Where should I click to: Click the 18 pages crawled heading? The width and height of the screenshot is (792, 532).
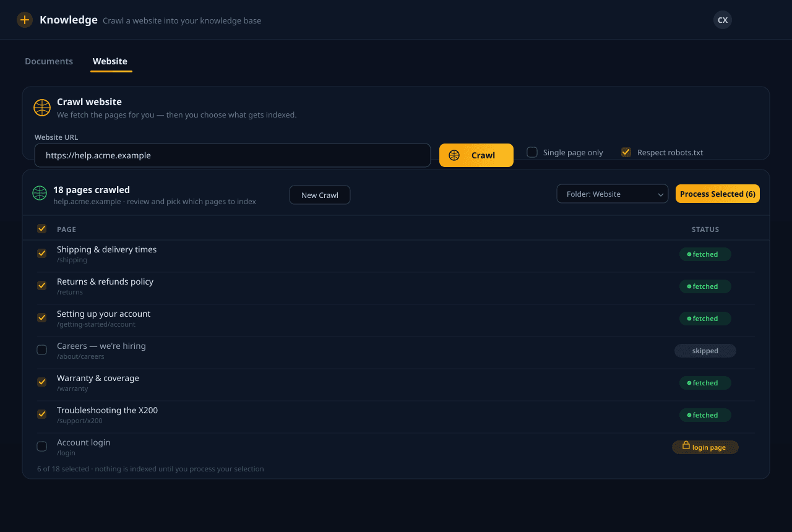pyautogui.click(x=92, y=190)
